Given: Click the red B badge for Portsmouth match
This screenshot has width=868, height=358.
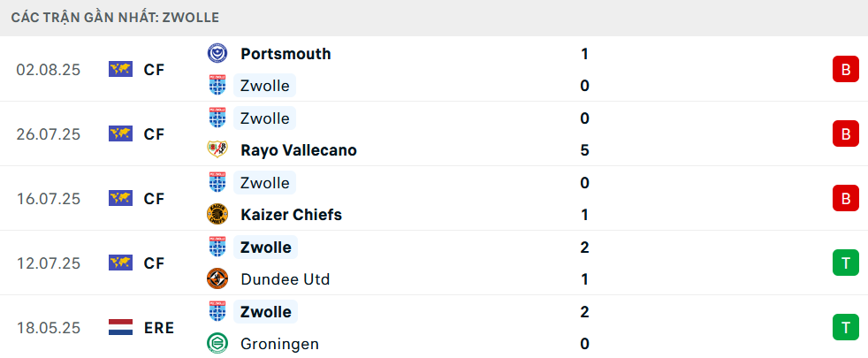Looking at the screenshot, I should [845, 70].
